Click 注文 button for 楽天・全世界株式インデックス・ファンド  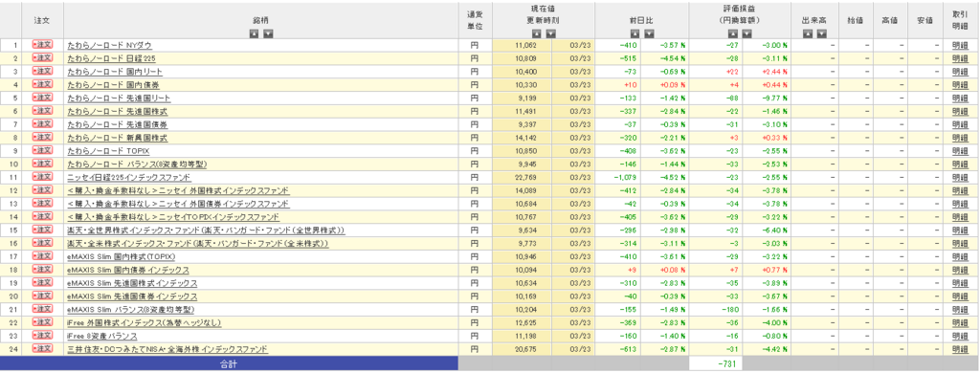(42, 230)
